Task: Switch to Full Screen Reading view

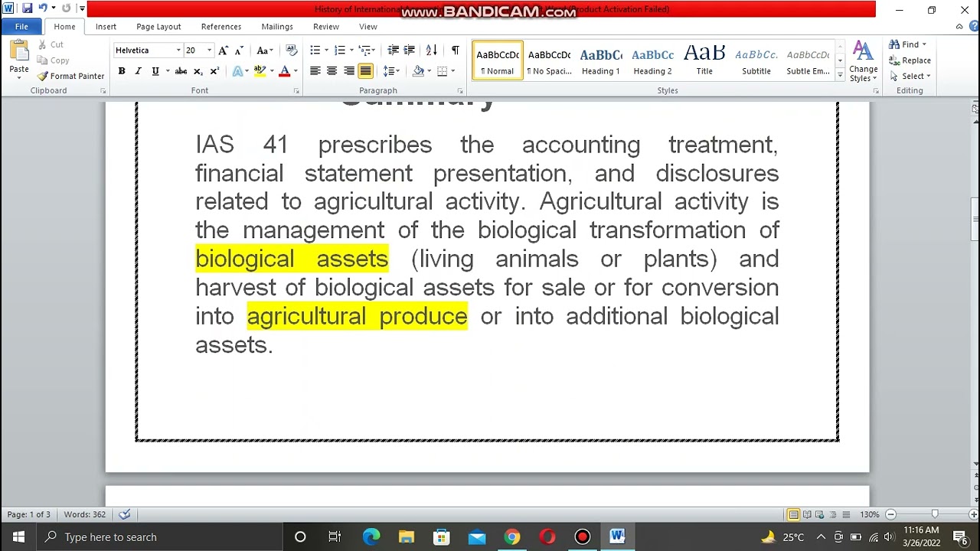Action: coord(807,514)
